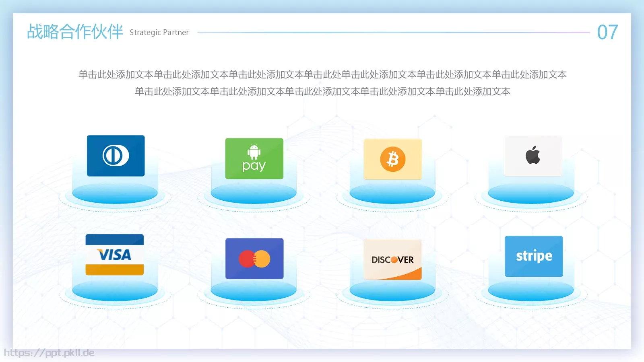The width and height of the screenshot is (644, 362).
Task: Click the second line of placeholder body text
Action: click(x=322, y=91)
